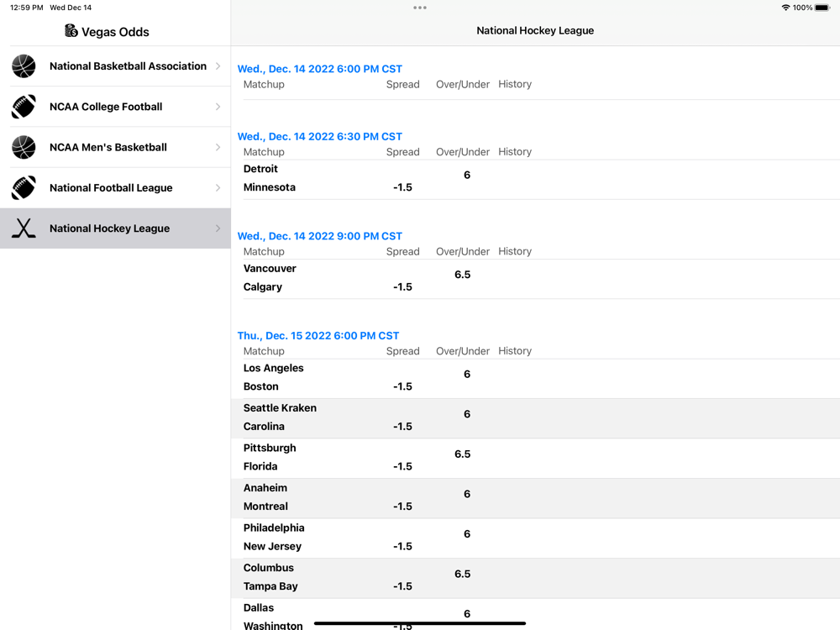Tap the Detroit team name
This screenshot has height=630, width=840.
tap(260, 169)
